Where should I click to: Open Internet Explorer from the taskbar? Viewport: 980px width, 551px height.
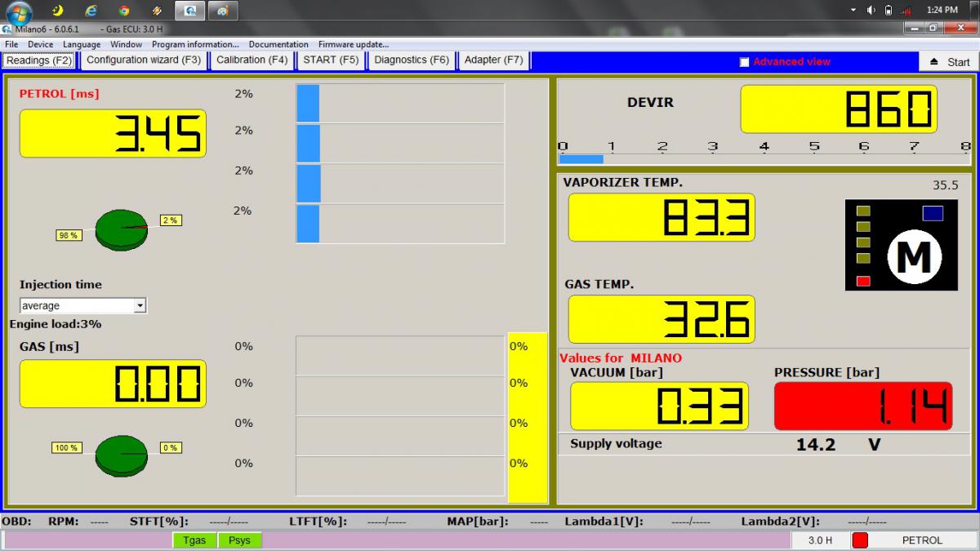pos(91,11)
